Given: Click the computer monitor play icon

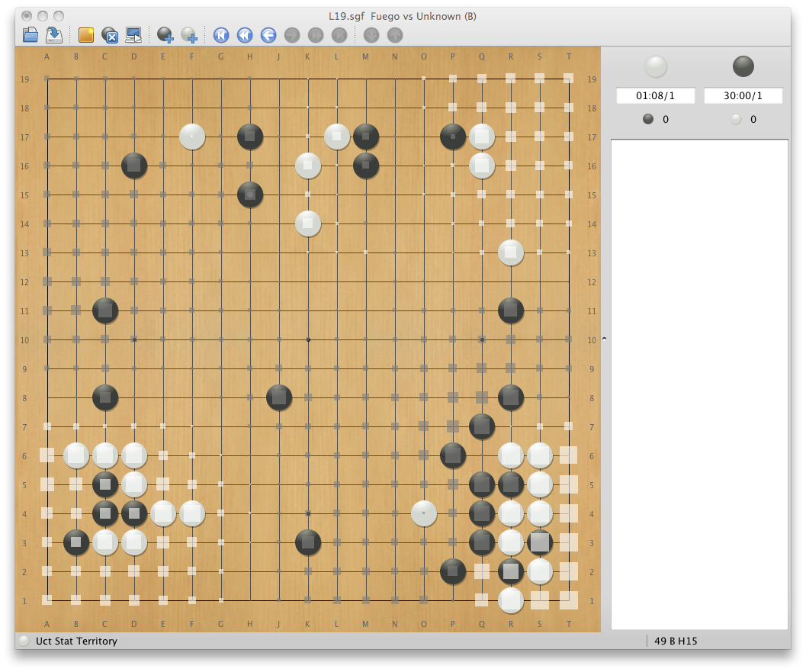Looking at the screenshot, I should tap(133, 34).
